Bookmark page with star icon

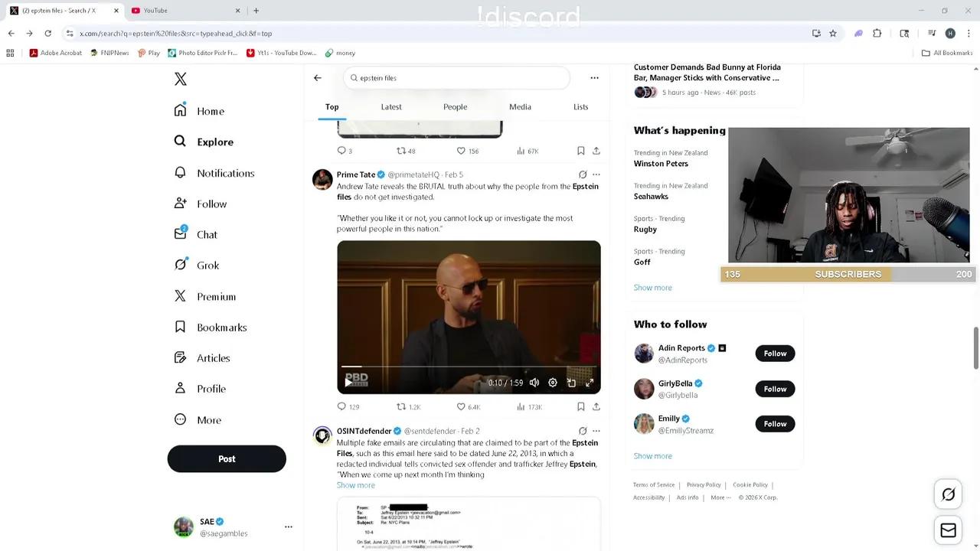pyautogui.click(x=833, y=34)
